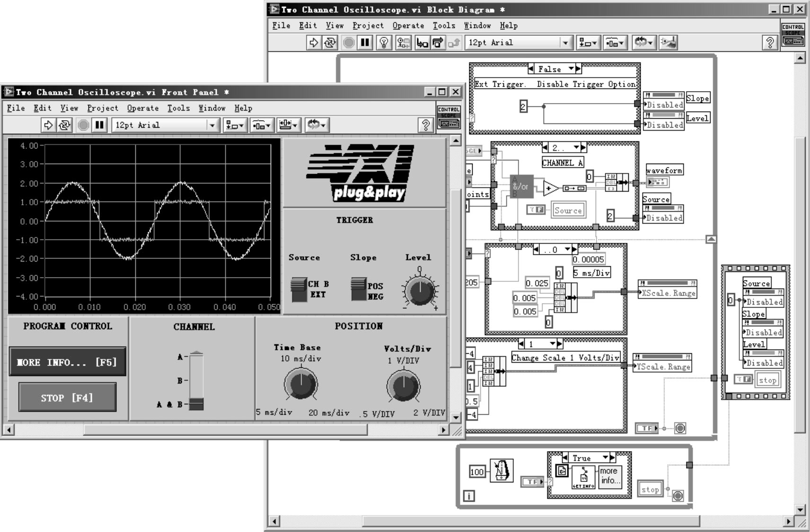Open Tools menu in Block Diagram window
The width and height of the screenshot is (810, 532).
[444, 26]
